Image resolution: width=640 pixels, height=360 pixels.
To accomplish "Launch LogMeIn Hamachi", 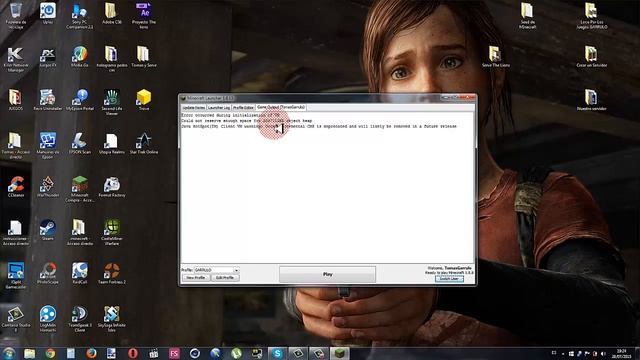I will tap(48, 319).
